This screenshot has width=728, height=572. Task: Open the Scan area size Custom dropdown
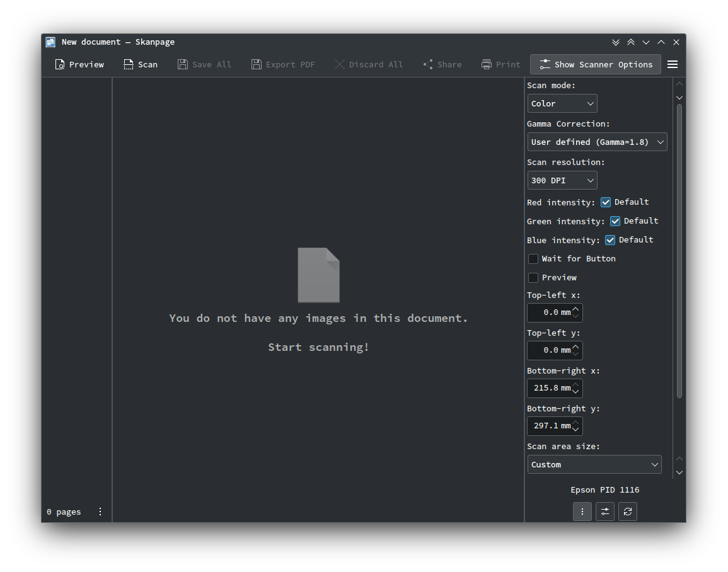[x=594, y=464]
